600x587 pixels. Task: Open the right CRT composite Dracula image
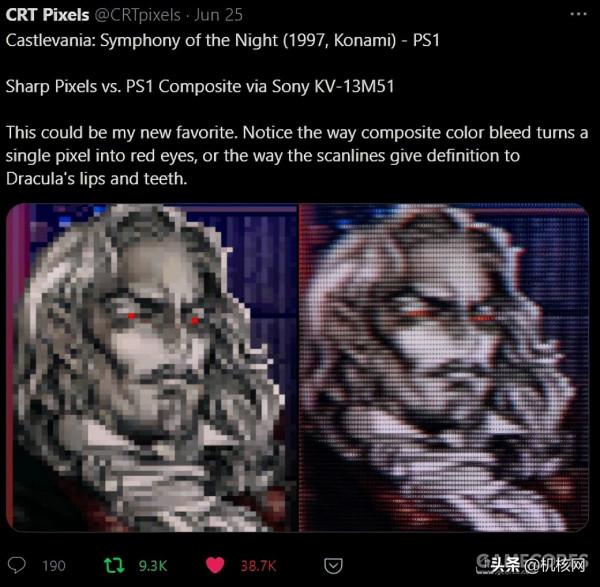(x=444, y=367)
